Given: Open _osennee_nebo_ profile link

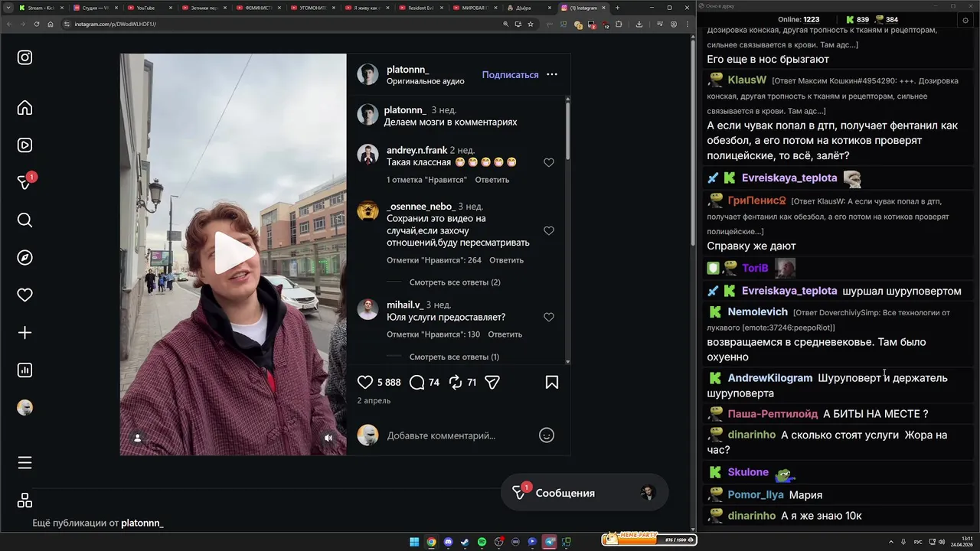Looking at the screenshot, I should pos(421,207).
